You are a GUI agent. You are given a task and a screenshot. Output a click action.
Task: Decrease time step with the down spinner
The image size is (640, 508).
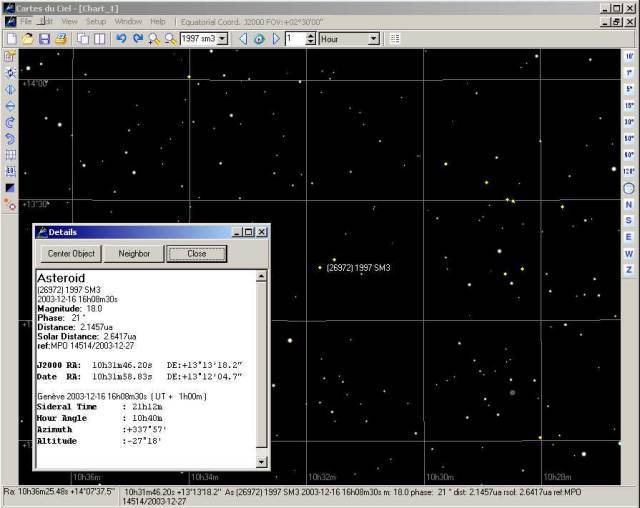311,42
